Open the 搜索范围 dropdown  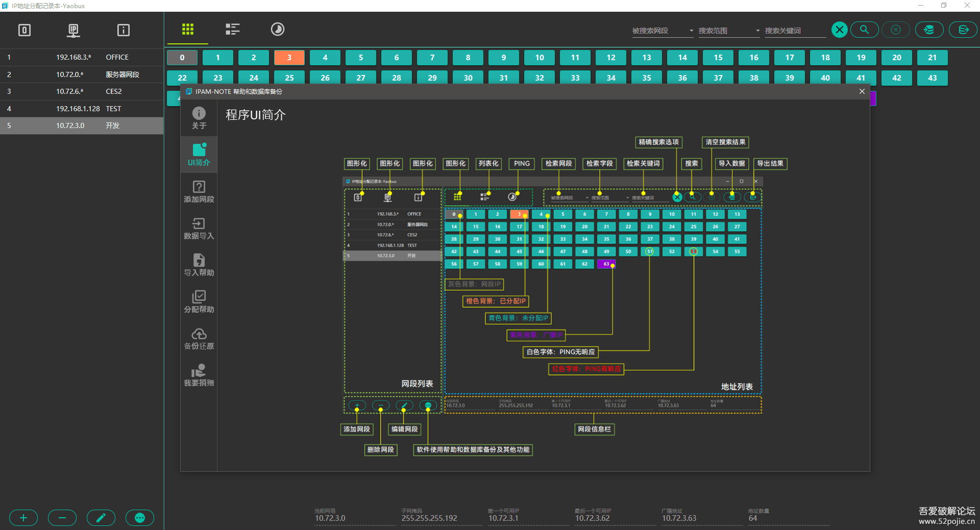point(729,31)
